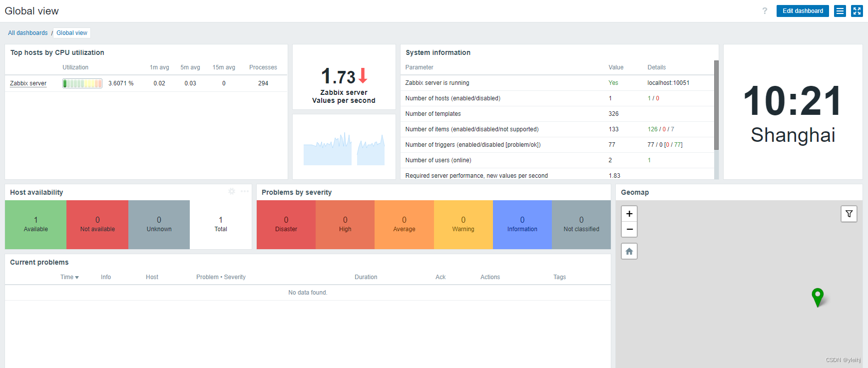Open the help question mark icon
This screenshot has width=868, height=368.
765,11
